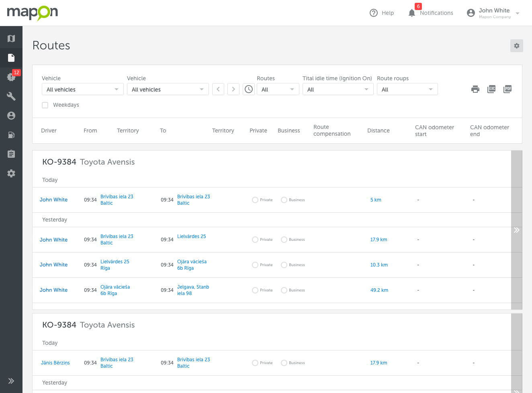Open the idle time (Ignition On) dropdown
Viewport: 532px width, 393px height.
[338, 89]
